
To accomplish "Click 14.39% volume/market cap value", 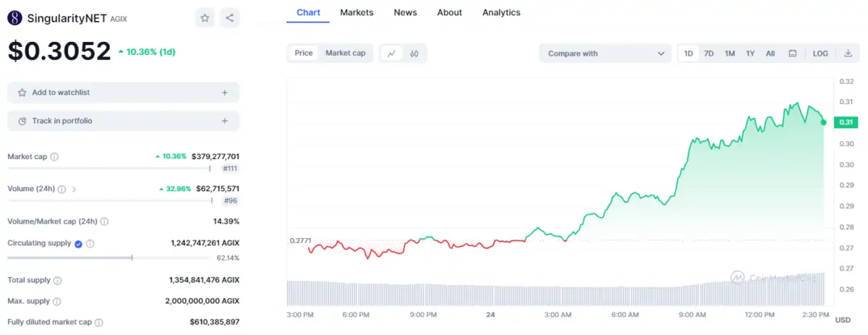I will (x=226, y=221).
